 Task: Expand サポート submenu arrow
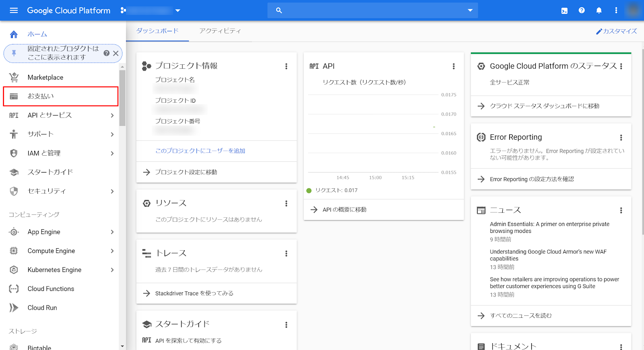(112, 134)
